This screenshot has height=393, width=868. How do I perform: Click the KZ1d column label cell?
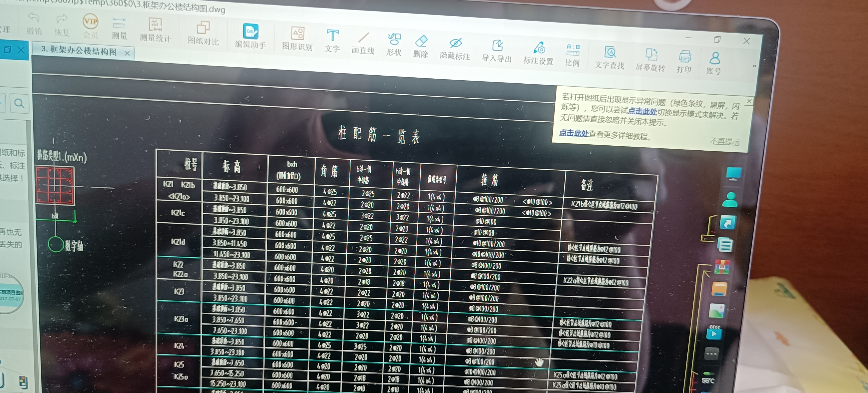[178, 242]
